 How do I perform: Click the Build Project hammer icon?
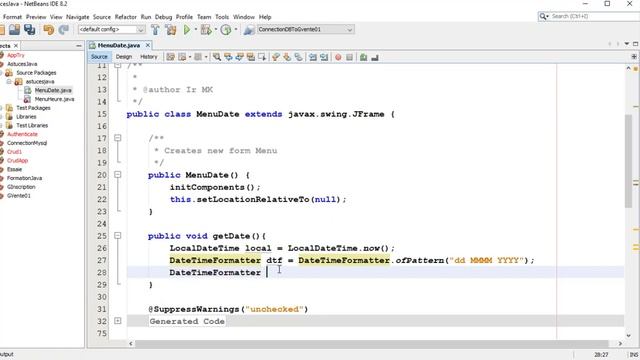[x=155, y=29]
